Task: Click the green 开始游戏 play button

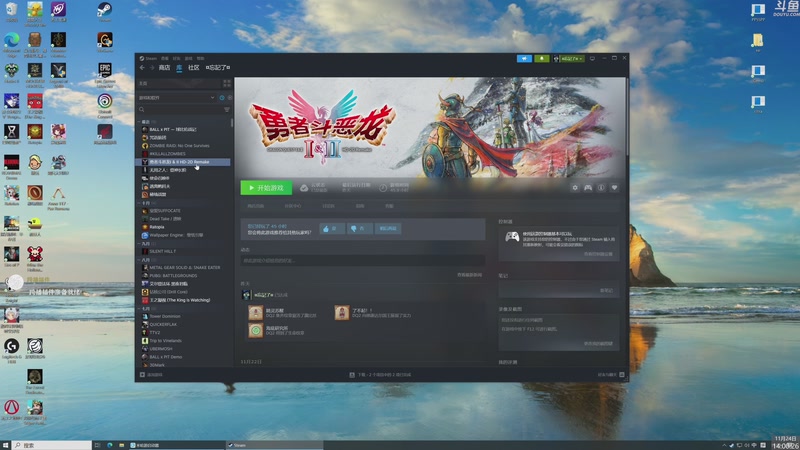Action: pos(266,188)
